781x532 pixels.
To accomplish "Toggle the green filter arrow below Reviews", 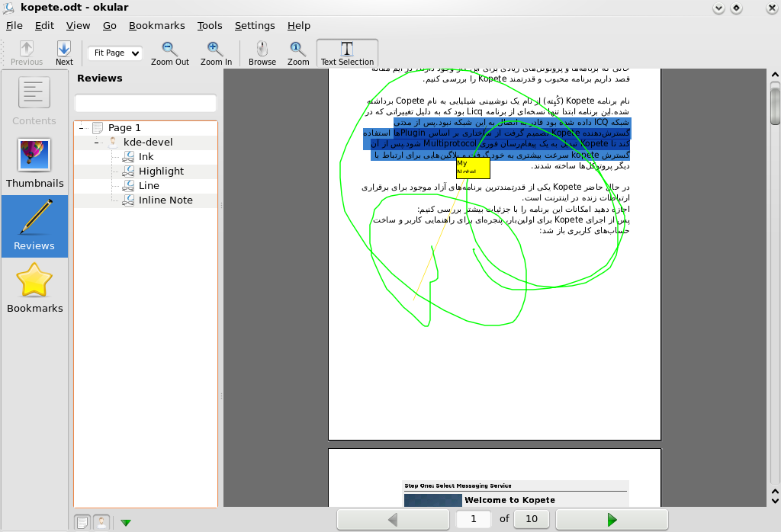I will pos(126,523).
